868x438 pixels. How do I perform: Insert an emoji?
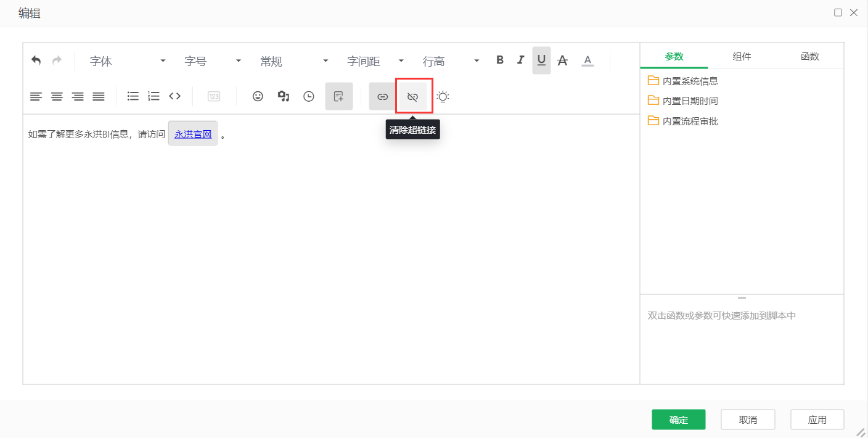(x=258, y=96)
